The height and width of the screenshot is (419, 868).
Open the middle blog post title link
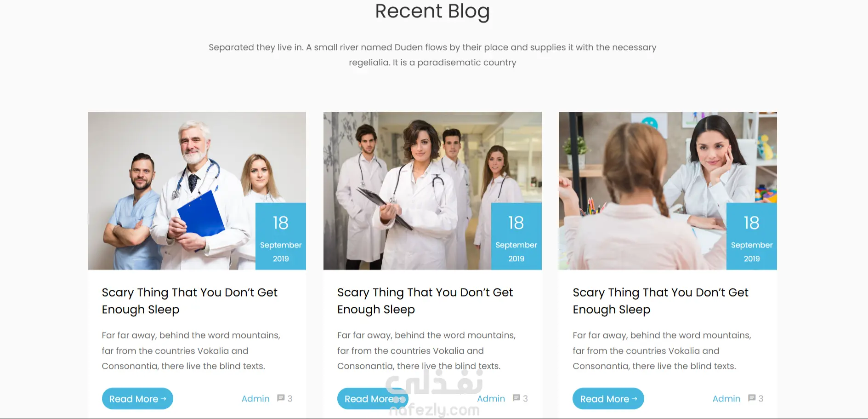(425, 301)
